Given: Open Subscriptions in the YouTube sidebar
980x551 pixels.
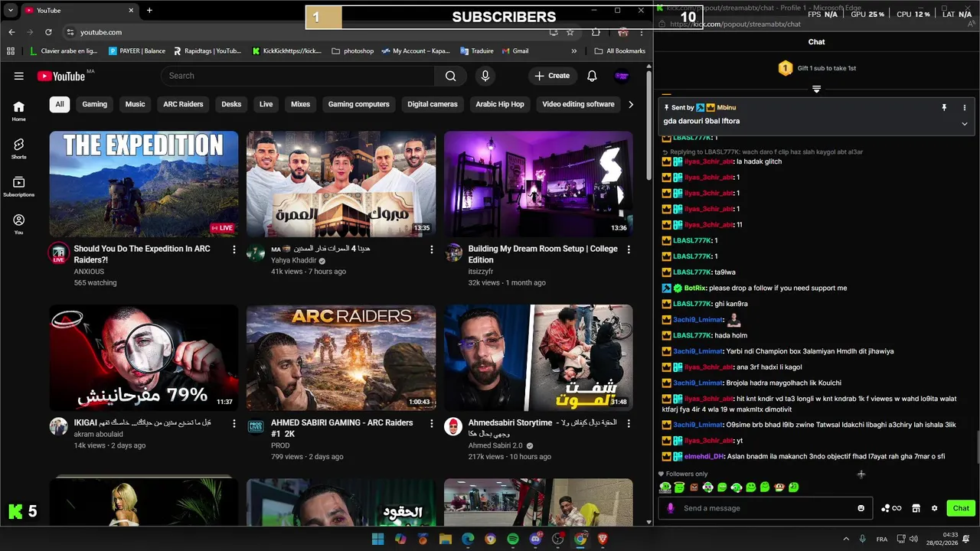Looking at the screenshot, I should tap(18, 187).
